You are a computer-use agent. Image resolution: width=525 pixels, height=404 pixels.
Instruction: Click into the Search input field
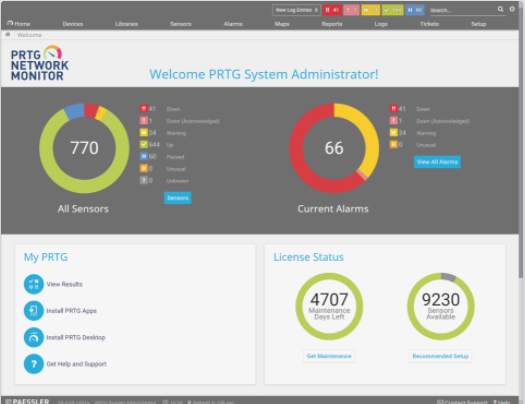pos(463,10)
